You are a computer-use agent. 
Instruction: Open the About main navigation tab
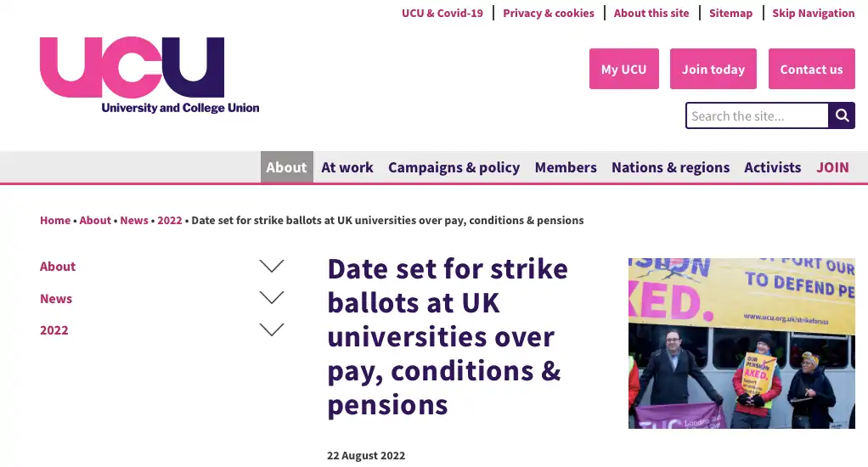[x=287, y=167]
